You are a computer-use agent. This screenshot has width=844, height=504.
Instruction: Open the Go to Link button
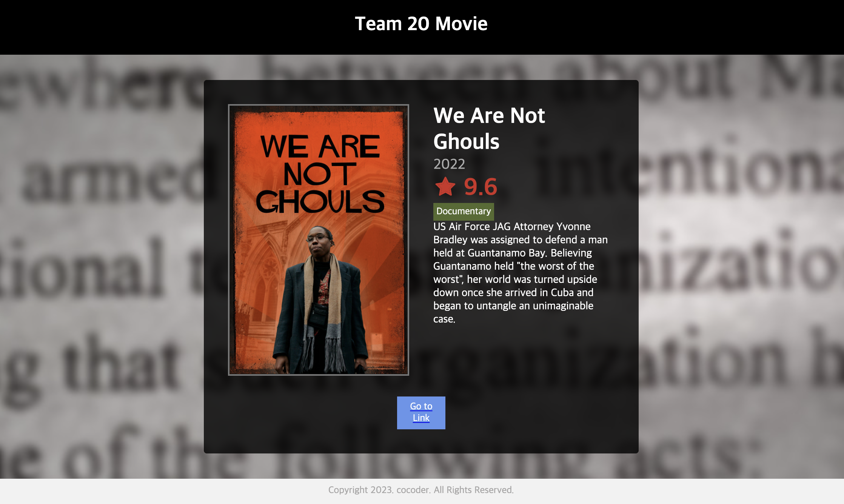[x=421, y=412]
